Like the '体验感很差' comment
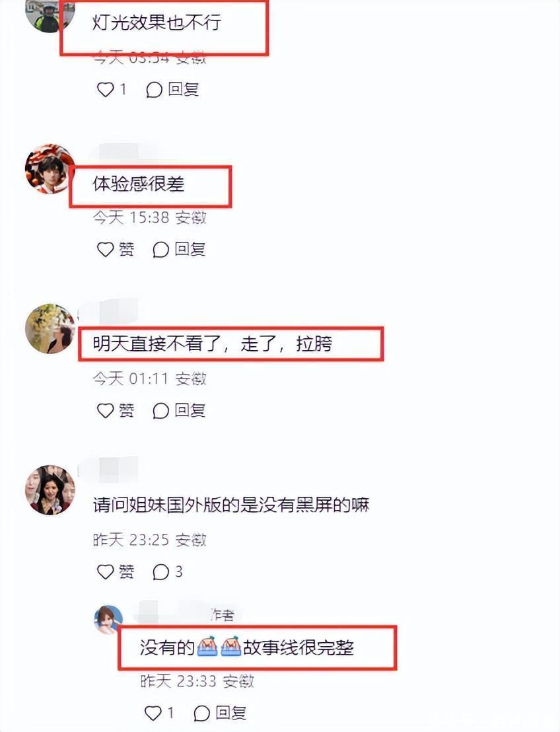 116,249
